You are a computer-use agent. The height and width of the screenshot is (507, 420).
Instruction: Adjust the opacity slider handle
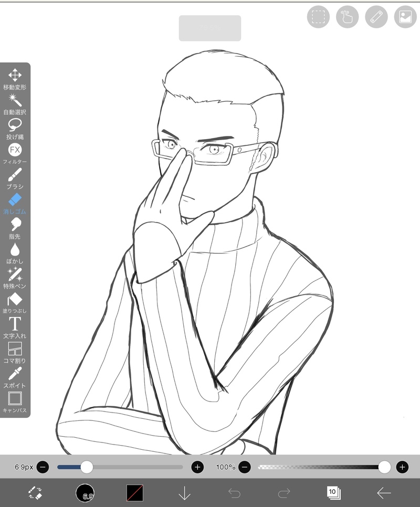[x=384, y=467]
